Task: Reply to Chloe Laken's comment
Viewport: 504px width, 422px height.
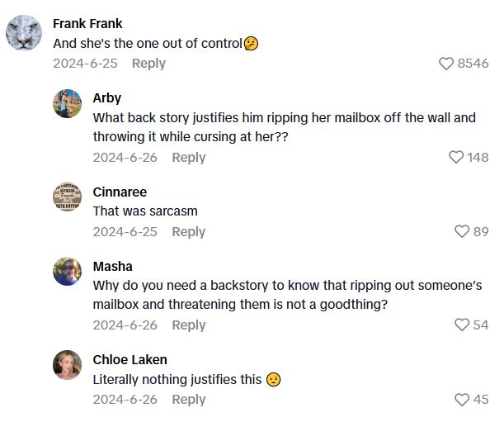Action: tap(188, 400)
